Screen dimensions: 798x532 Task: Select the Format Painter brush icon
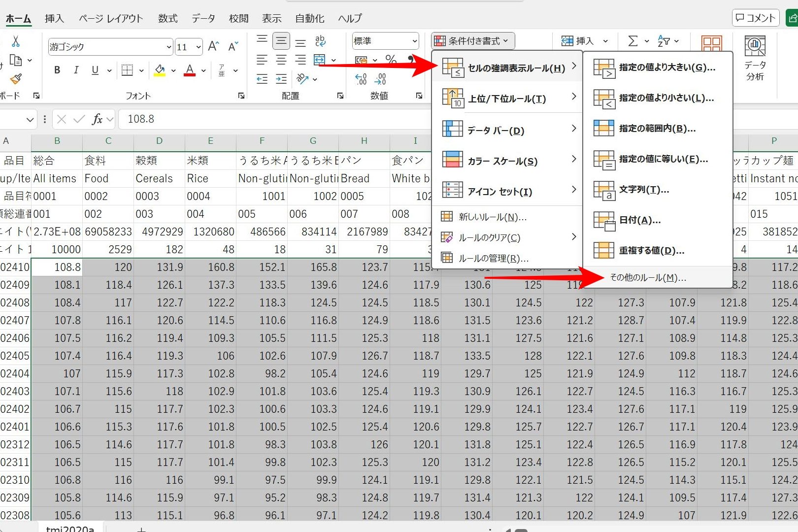tap(16, 79)
